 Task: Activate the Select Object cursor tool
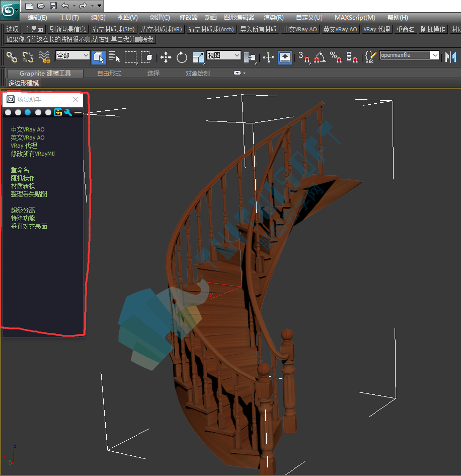[x=99, y=57]
